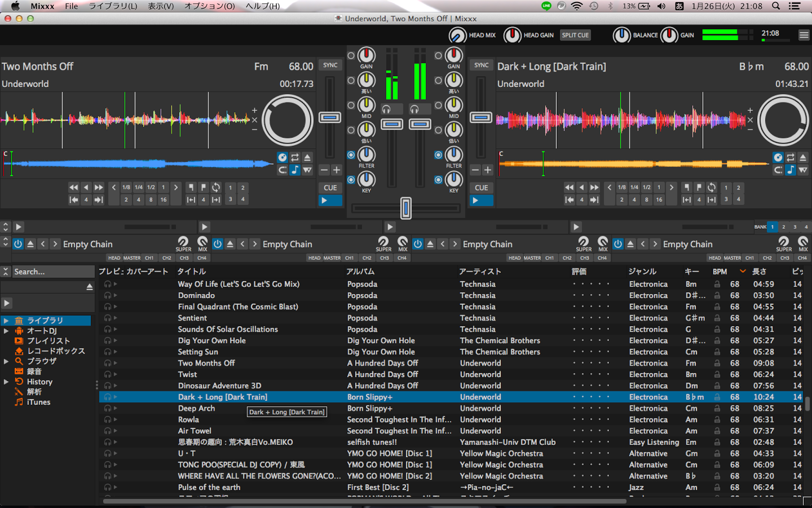Toggle the left channel GAIN kill radio button
Image resolution: width=812 pixels, height=508 pixels.
(x=351, y=55)
